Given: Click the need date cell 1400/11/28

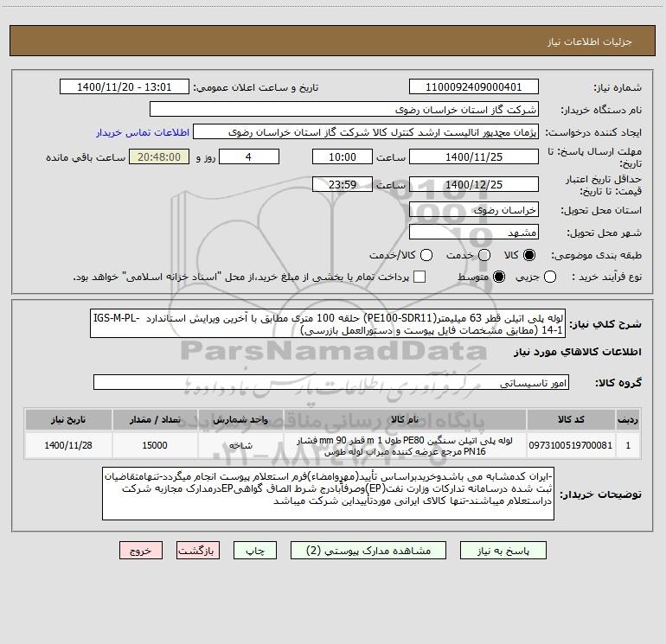Looking at the screenshot, I should click(x=68, y=445).
